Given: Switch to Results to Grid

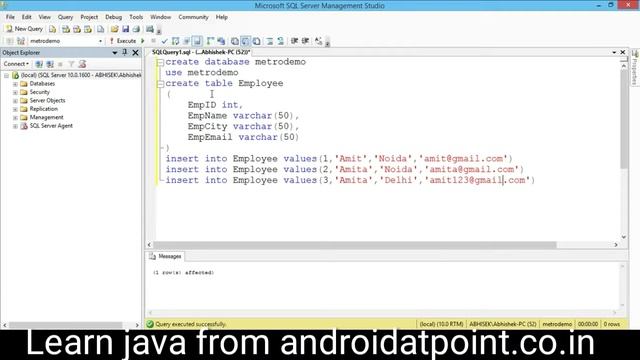Looking at the screenshot, I should pyautogui.click(x=245, y=41).
